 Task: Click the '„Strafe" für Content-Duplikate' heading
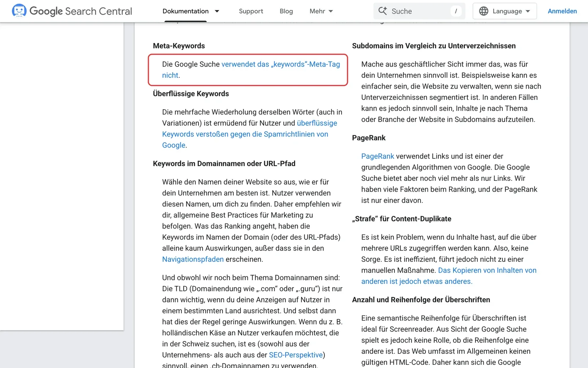pyautogui.click(x=402, y=219)
